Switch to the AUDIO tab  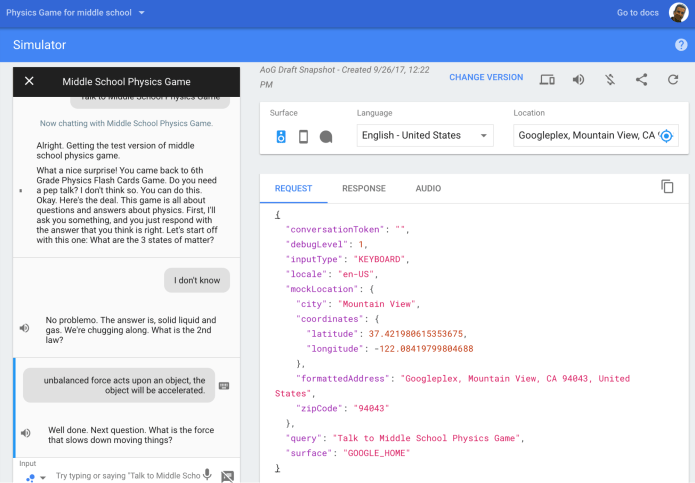click(428, 188)
